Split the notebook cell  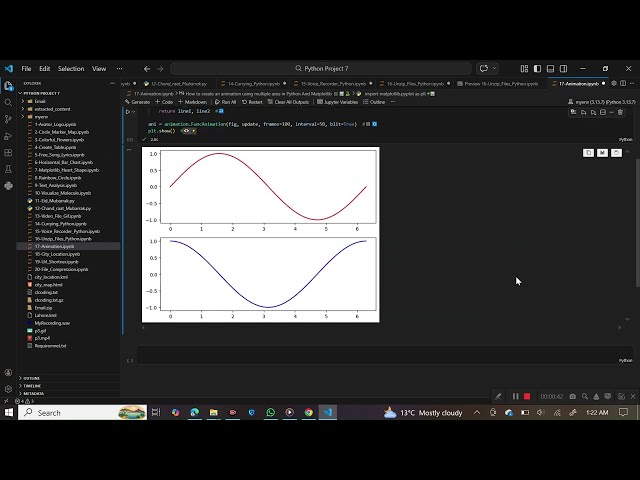pyautogui.click(x=603, y=112)
